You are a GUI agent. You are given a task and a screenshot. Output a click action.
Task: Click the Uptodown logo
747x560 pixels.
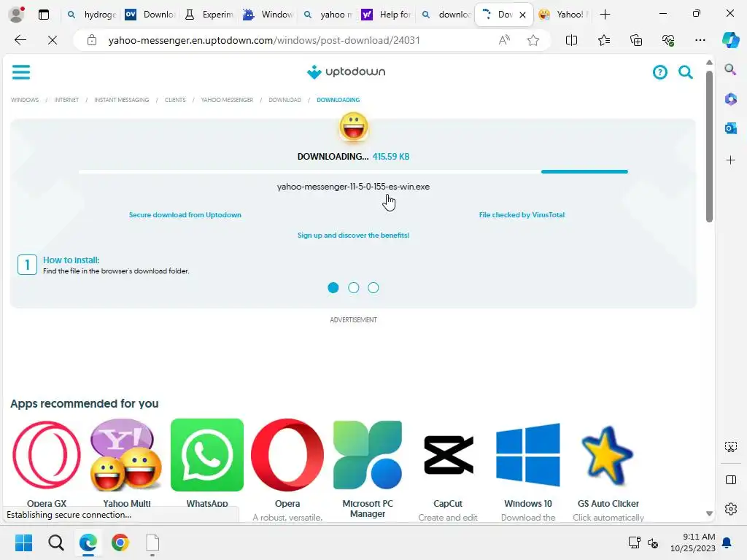pos(347,72)
